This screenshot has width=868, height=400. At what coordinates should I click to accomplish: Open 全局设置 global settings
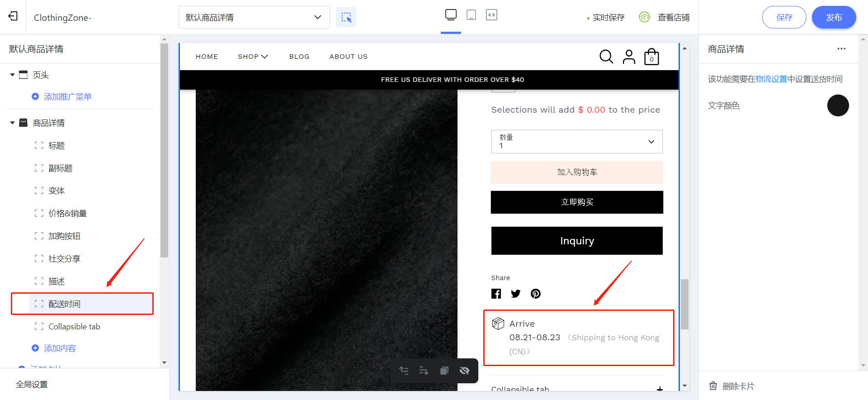32,384
